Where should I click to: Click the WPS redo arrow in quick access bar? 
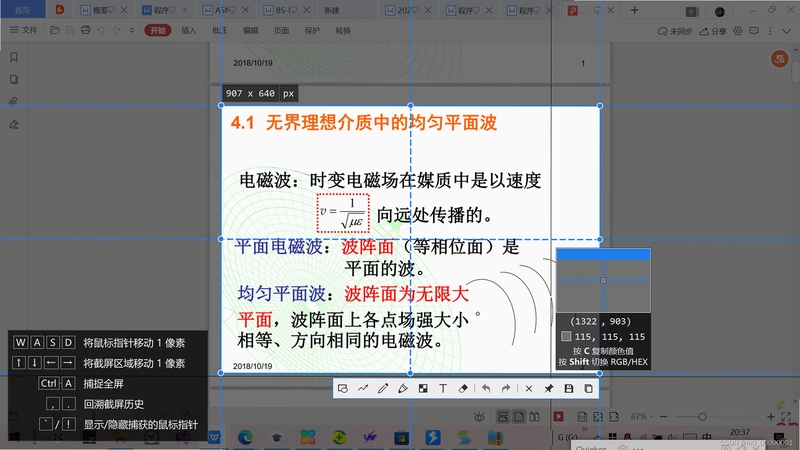(x=116, y=31)
